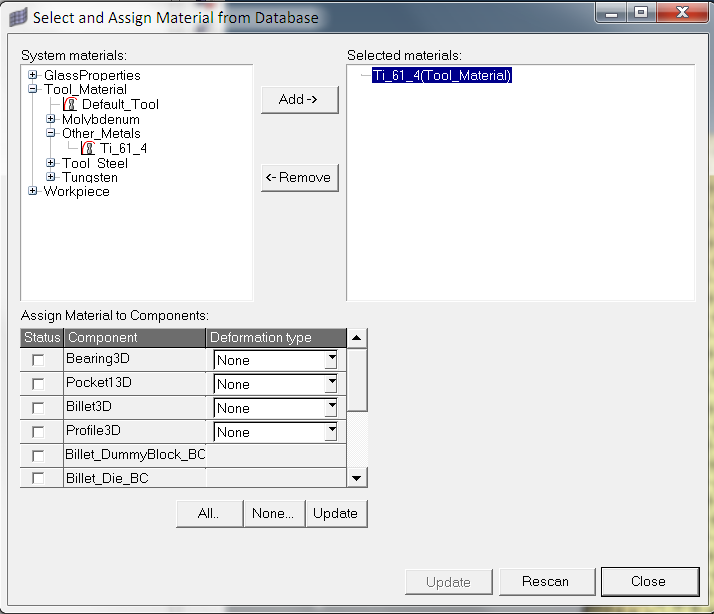Click the Component column header
The image size is (714, 614).
coord(135,338)
